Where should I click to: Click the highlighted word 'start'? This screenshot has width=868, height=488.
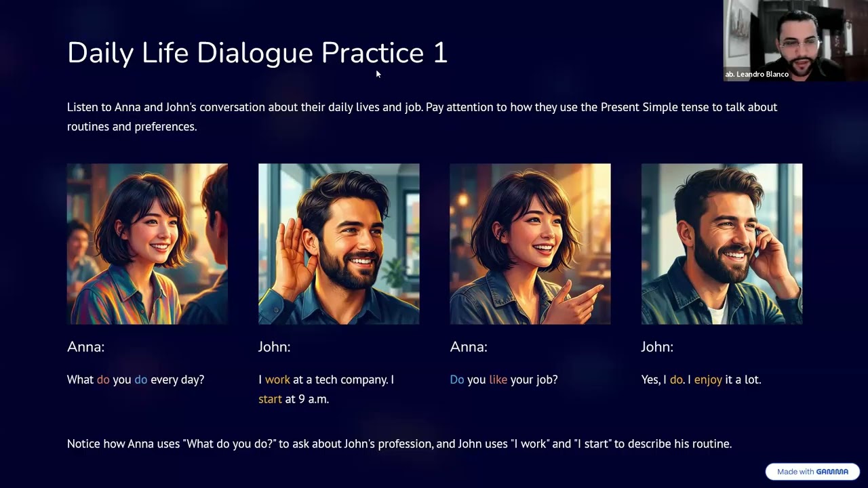(x=270, y=399)
